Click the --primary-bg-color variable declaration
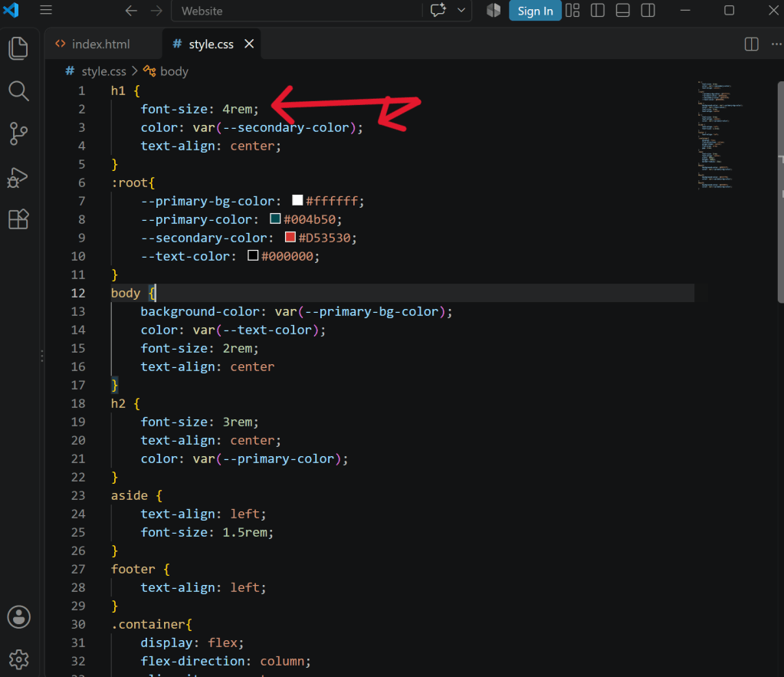 [x=252, y=201]
